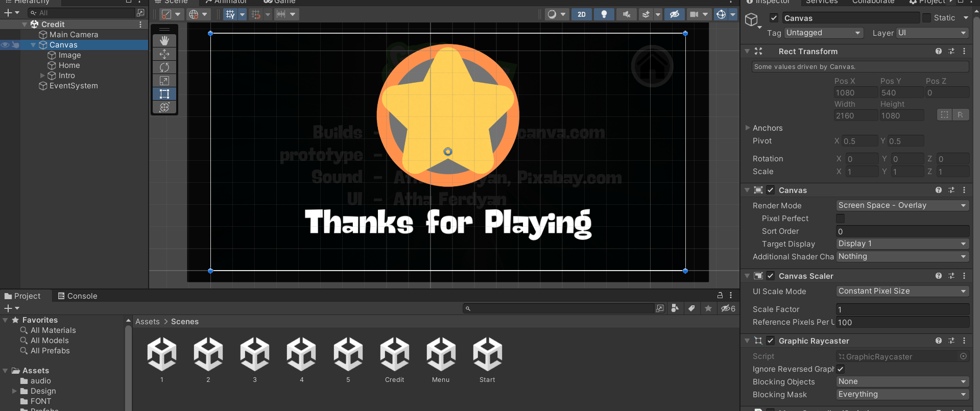Expand the Intro object in Hierarchy
Image resolution: width=980 pixels, height=411 pixels.
(x=42, y=76)
